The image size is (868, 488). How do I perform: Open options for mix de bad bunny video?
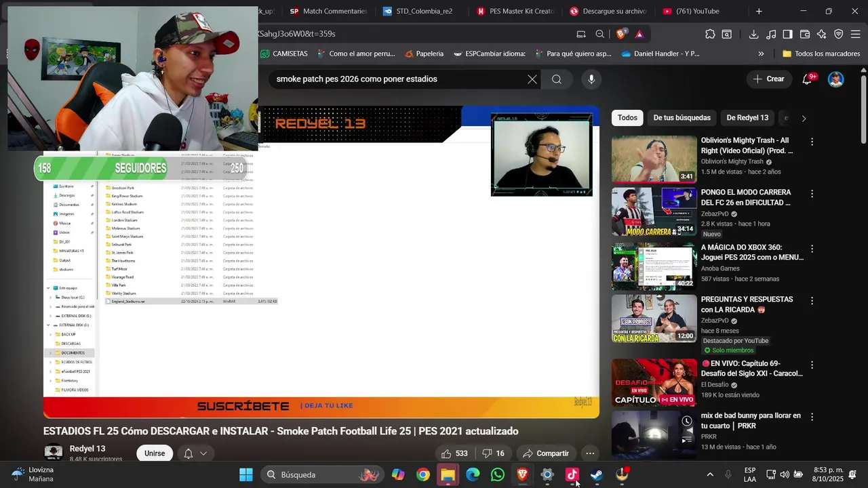812,417
